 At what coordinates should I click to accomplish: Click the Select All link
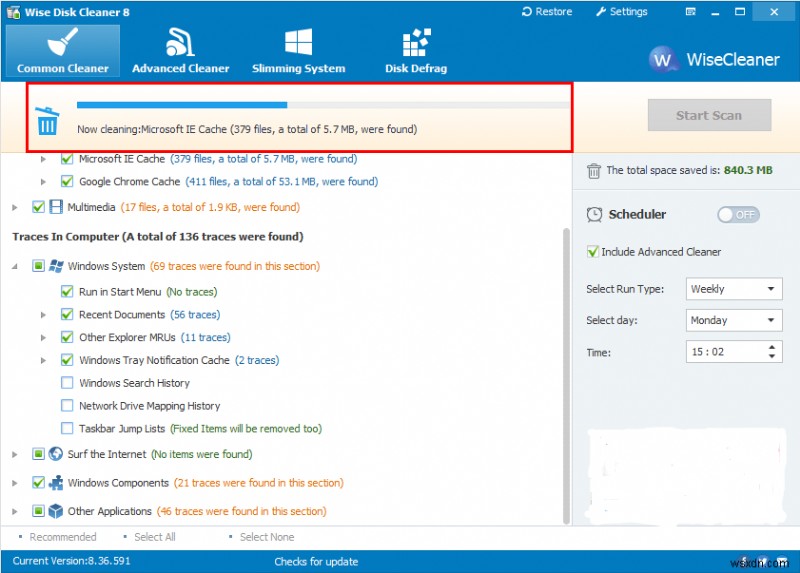coord(155,537)
